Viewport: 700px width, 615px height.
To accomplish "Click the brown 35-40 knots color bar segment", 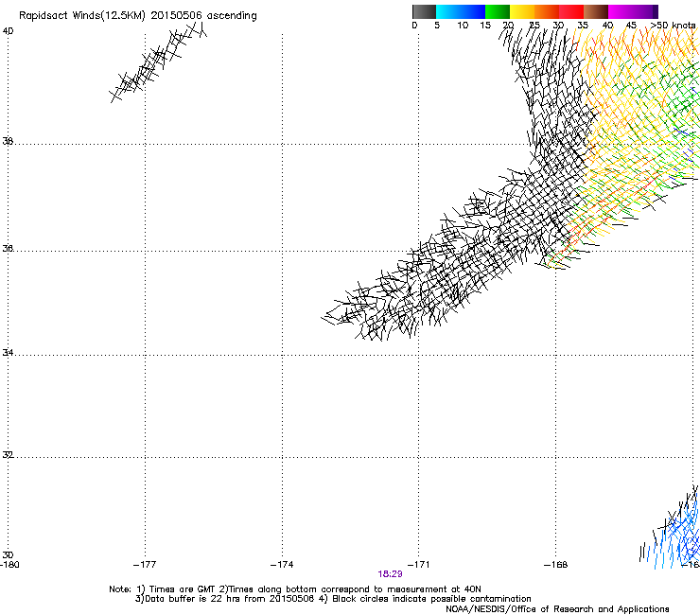I will coord(596,11).
